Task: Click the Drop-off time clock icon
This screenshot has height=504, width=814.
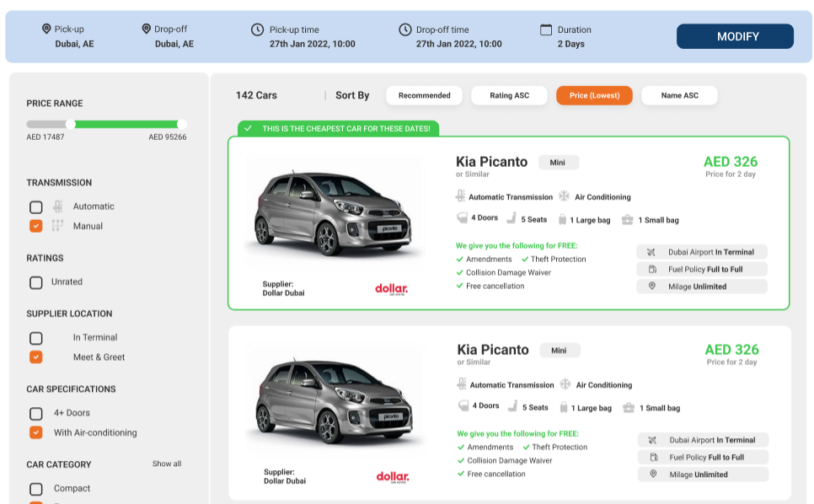Action: coord(405,29)
